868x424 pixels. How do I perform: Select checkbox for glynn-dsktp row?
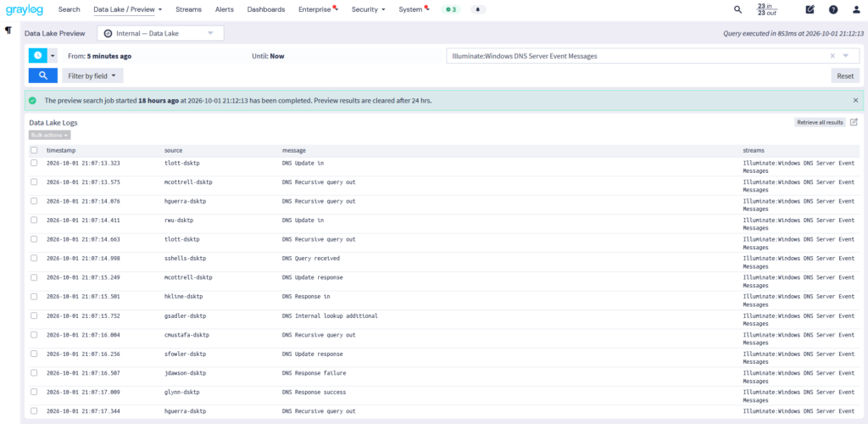[x=34, y=392]
